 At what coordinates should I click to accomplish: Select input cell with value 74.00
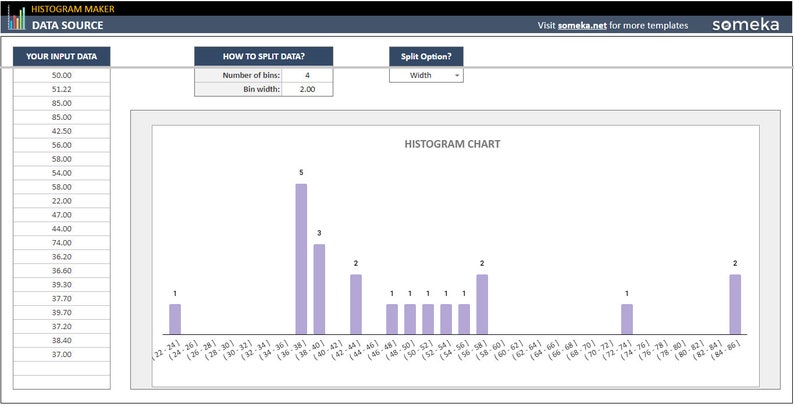(x=61, y=242)
